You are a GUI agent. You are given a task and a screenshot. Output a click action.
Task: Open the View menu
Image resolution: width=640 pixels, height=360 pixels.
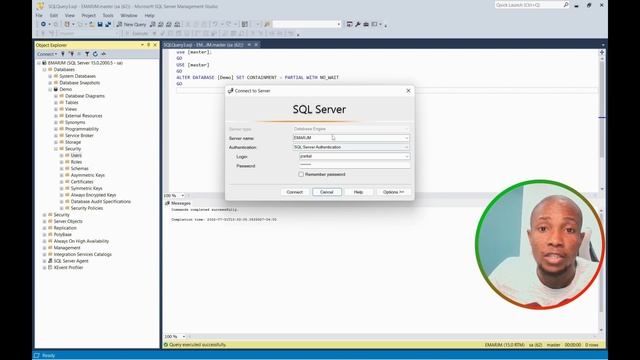tap(70, 16)
